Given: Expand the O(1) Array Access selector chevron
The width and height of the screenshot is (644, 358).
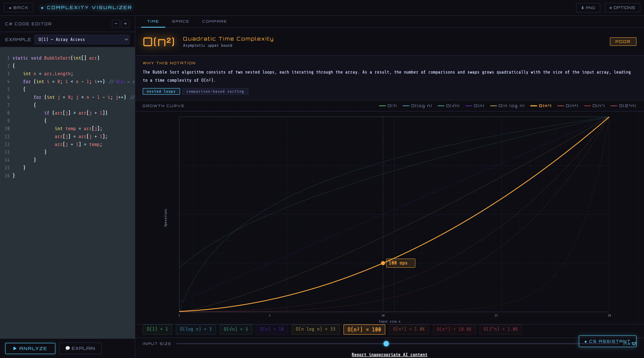Looking at the screenshot, I should click(126, 39).
